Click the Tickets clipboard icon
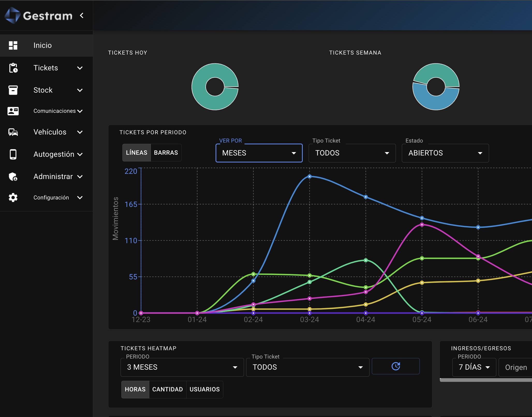 pyautogui.click(x=13, y=68)
